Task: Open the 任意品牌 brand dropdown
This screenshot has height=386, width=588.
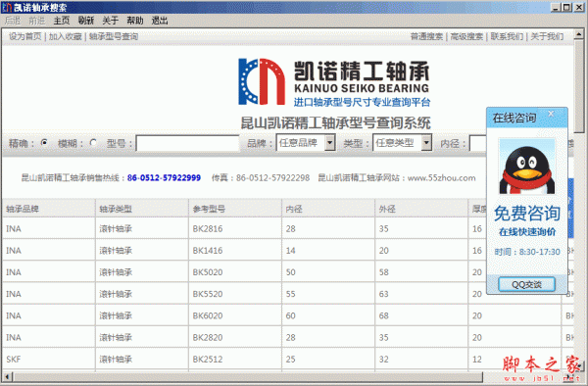Action: tap(306, 143)
